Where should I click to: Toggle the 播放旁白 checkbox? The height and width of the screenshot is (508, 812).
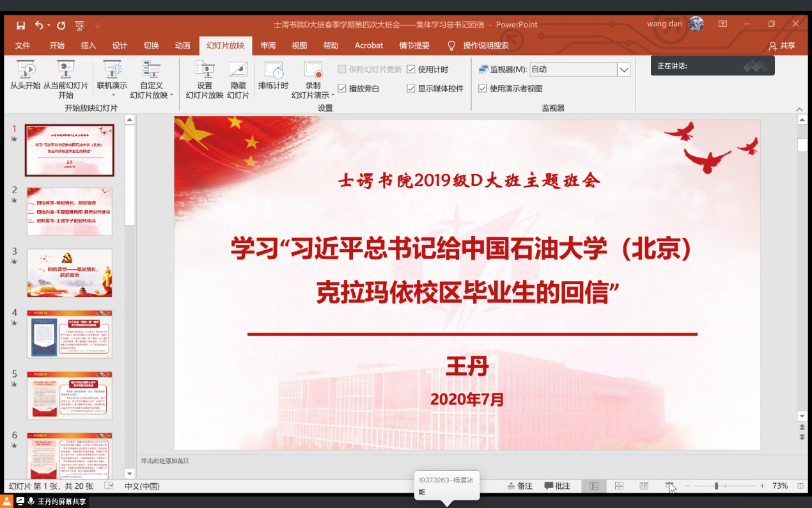coord(342,88)
